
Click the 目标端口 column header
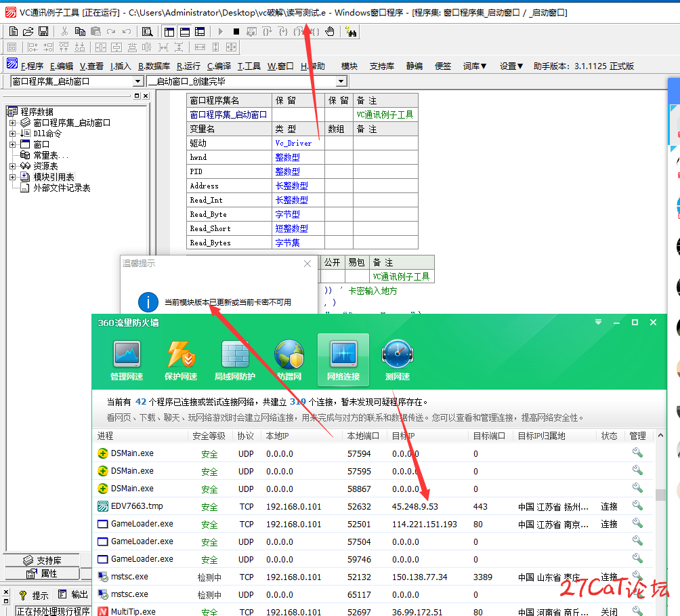pyautogui.click(x=490, y=436)
